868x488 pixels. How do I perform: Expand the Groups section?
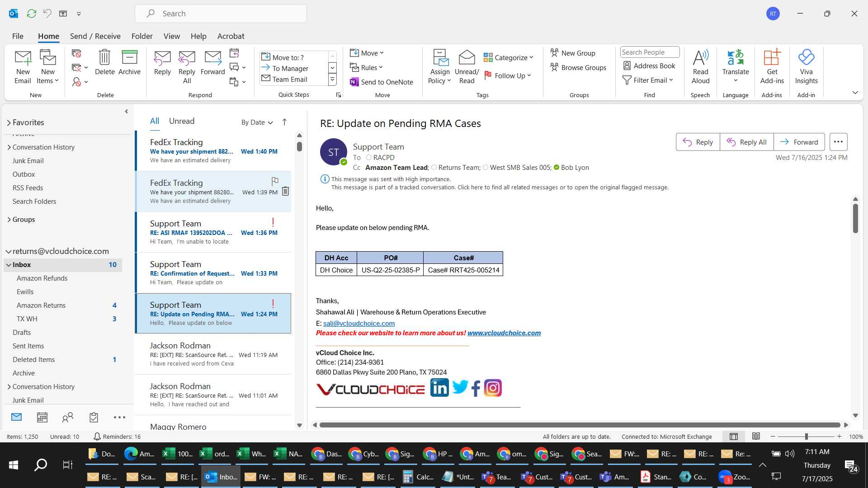click(9, 220)
